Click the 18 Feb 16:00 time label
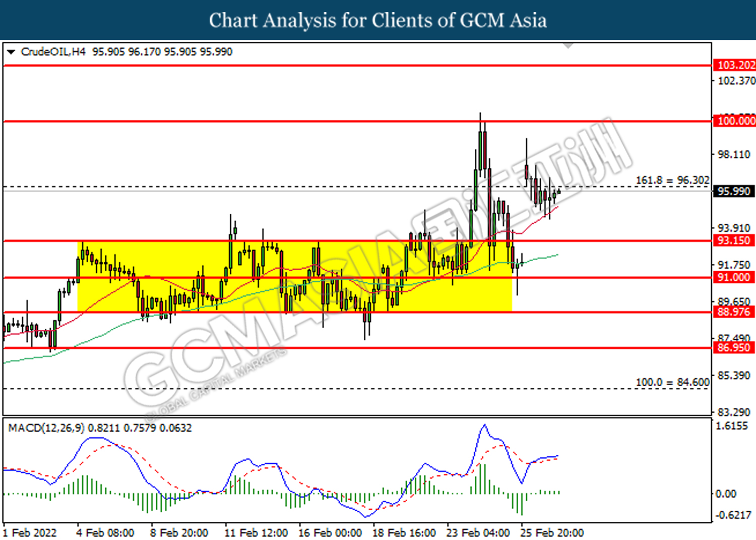 [x=404, y=533]
